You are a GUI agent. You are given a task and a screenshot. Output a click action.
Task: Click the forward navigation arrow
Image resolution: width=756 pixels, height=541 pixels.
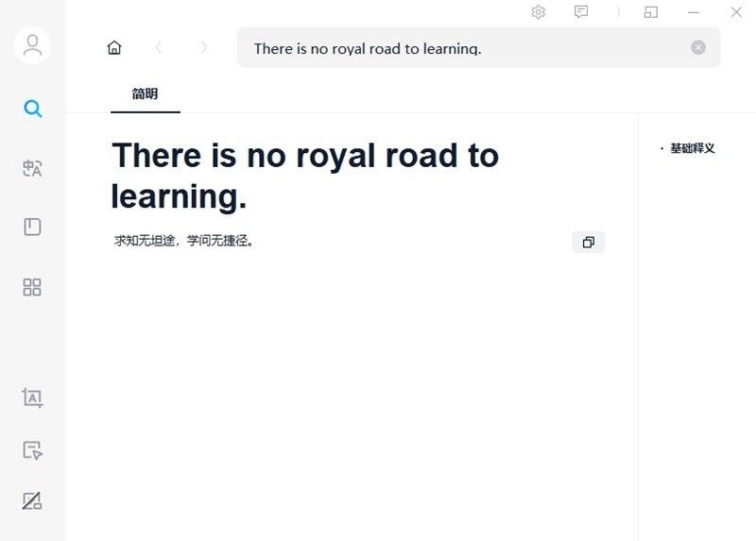tap(204, 47)
